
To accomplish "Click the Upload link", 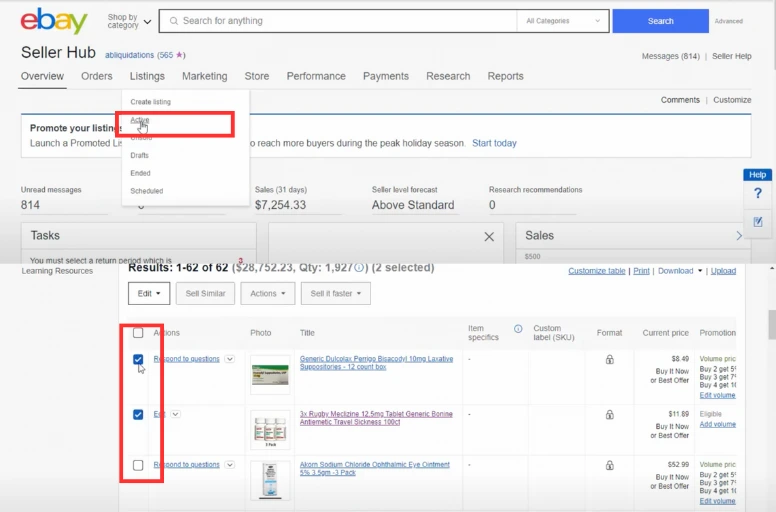I will tap(723, 271).
